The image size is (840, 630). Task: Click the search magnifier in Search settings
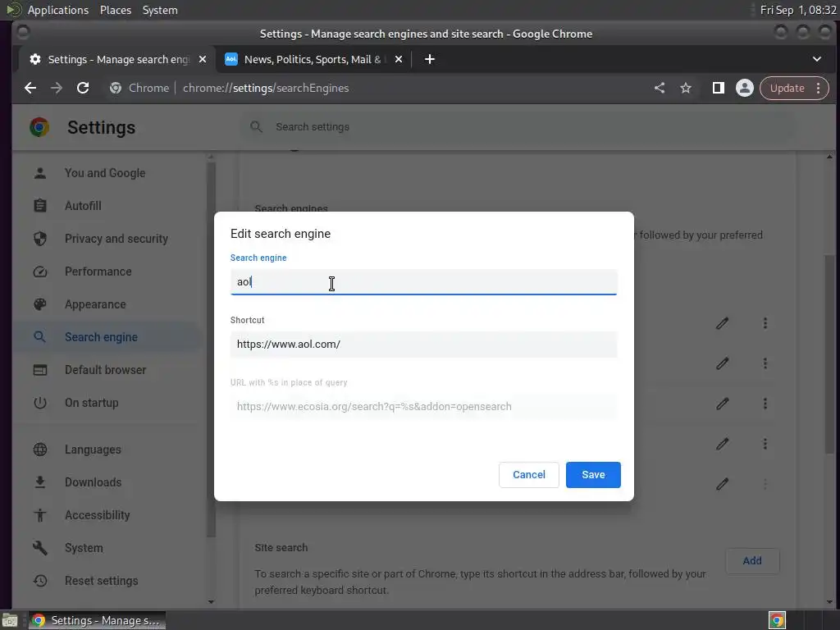256,127
